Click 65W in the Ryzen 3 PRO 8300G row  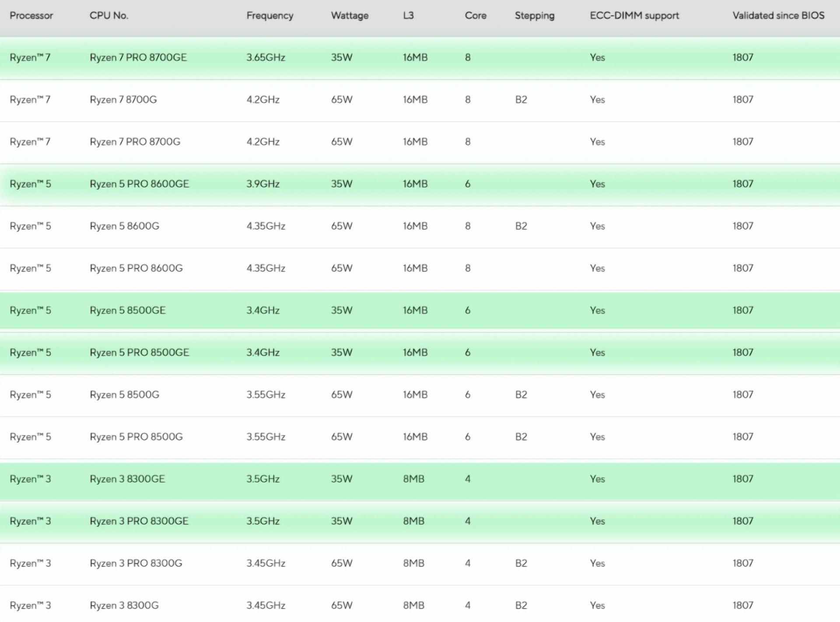pyautogui.click(x=342, y=563)
